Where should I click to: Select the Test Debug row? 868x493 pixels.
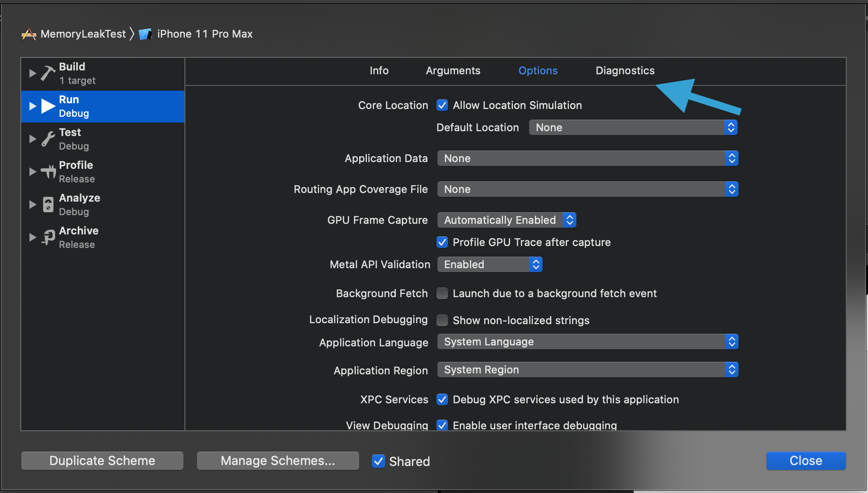coord(103,139)
